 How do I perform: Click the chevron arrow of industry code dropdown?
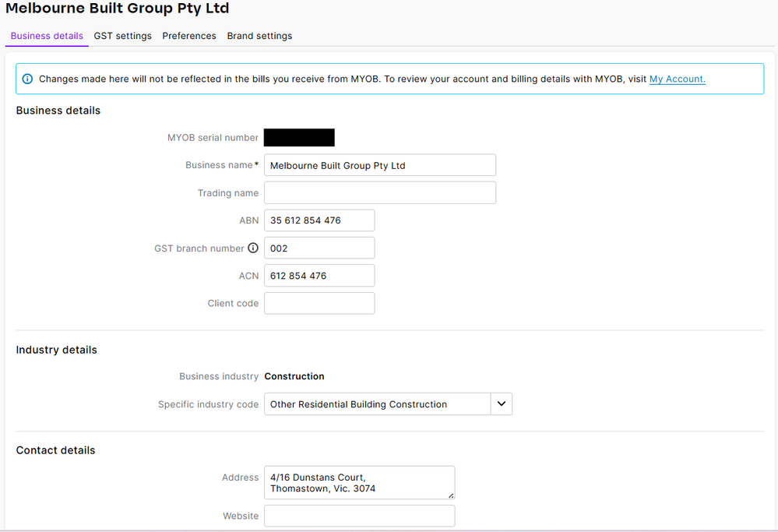[502, 403]
